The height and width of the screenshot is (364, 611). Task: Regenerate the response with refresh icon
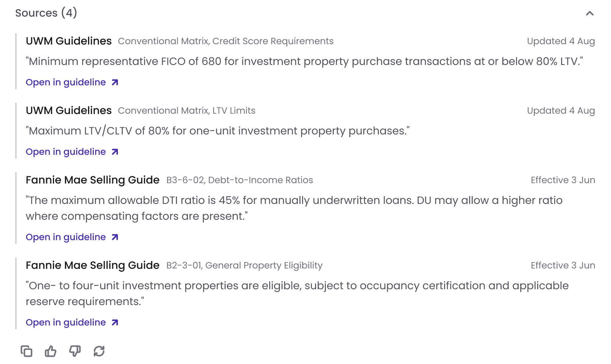(99, 351)
